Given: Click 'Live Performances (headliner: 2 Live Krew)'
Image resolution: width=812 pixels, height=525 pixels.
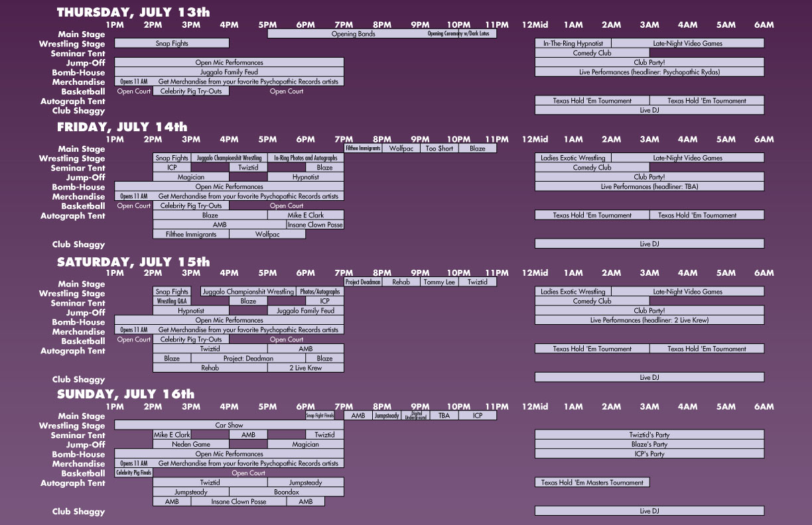Looking at the screenshot, I should pos(649,320).
